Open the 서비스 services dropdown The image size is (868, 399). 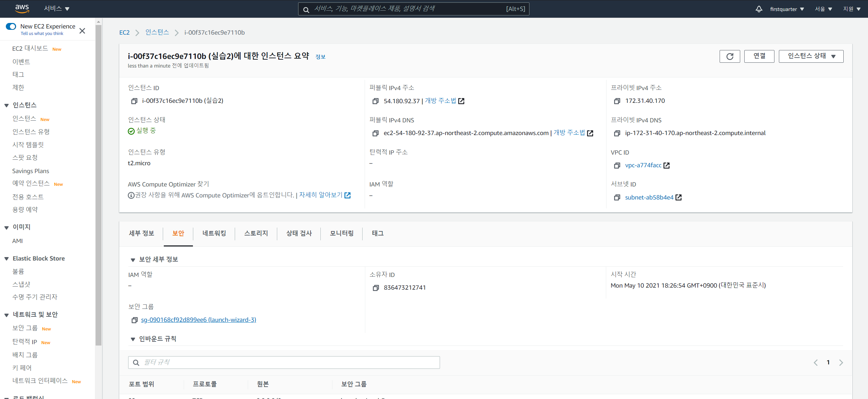[x=57, y=9]
